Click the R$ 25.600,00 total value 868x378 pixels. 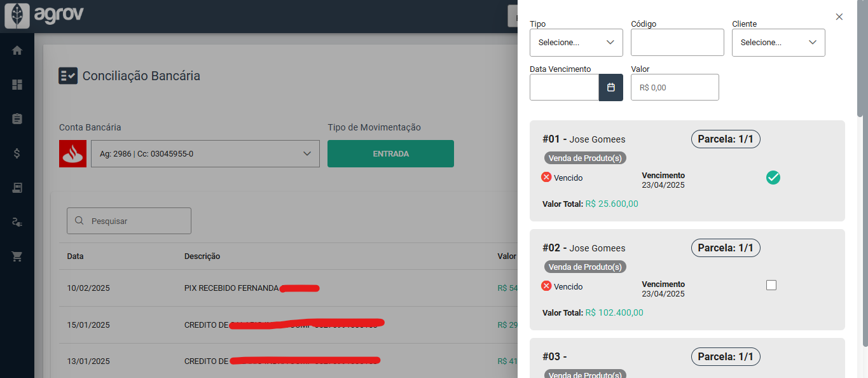pyautogui.click(x=611, y=204)
